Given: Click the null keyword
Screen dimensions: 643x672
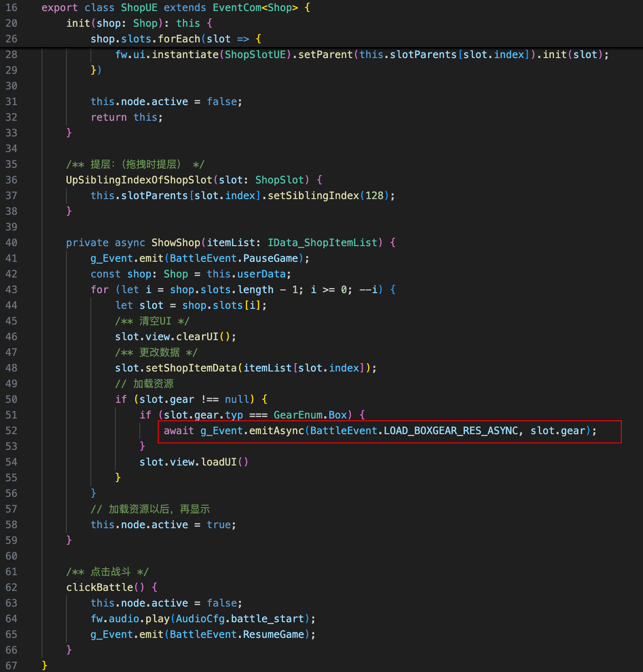Looking at the screenshot, I should [x=237, y=399].
